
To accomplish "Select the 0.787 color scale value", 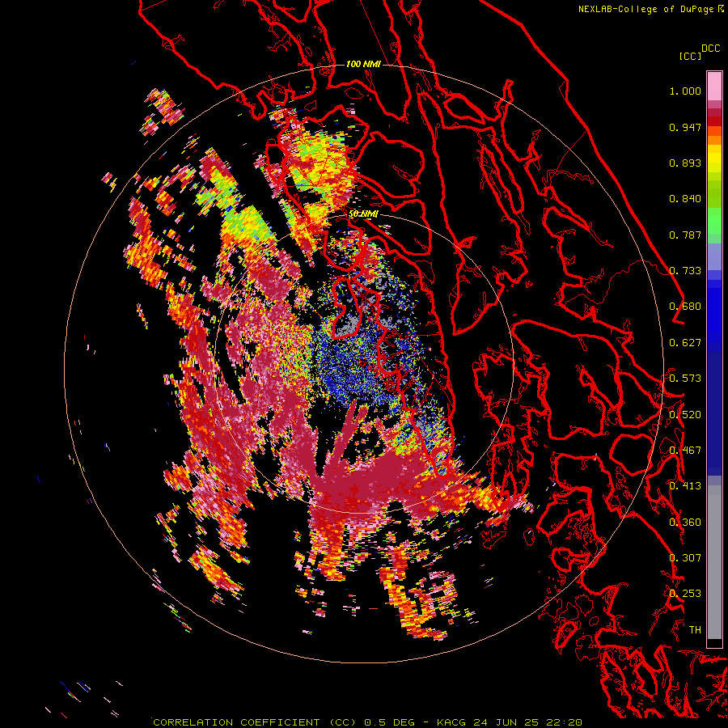I will click(685, 235).
